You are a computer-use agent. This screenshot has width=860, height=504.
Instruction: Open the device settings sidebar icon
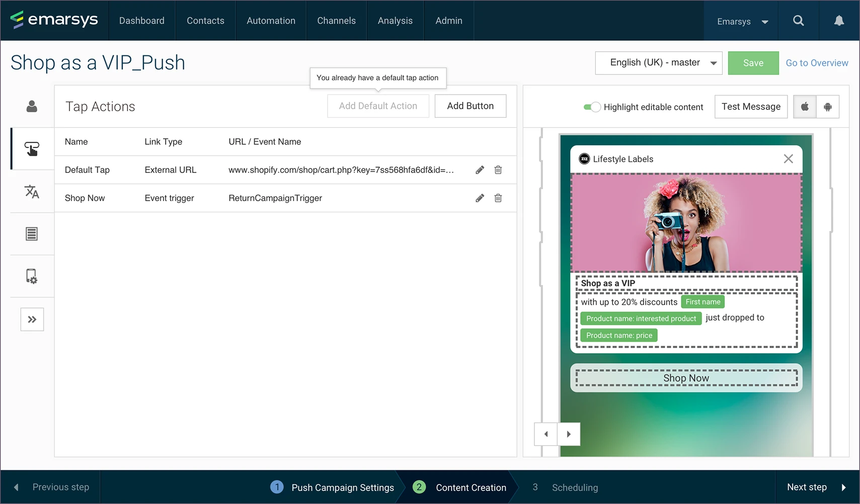click(32, 276)
